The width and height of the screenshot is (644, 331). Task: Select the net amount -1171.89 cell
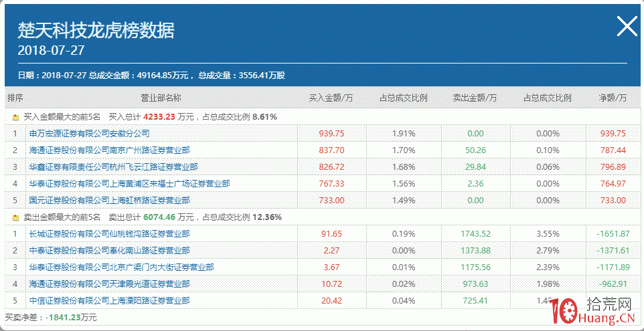tap(613, 267)
